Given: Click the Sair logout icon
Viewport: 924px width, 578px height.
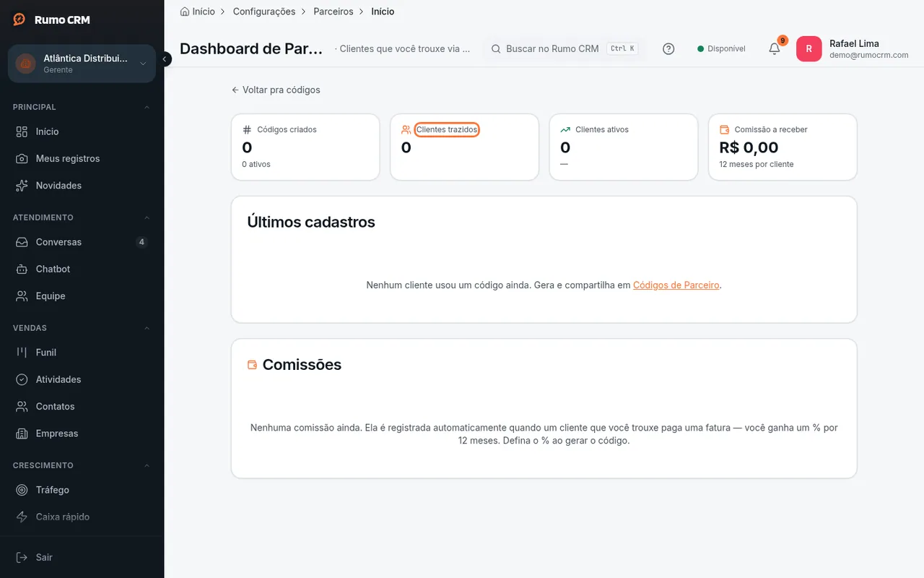Looking at the screenshot, I should coord(22,557).
